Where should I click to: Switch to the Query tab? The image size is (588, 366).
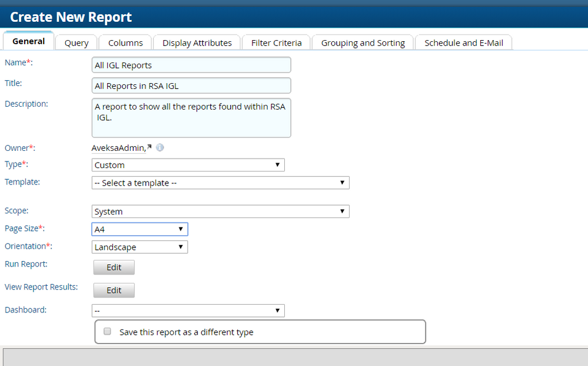tap(77, 42)
